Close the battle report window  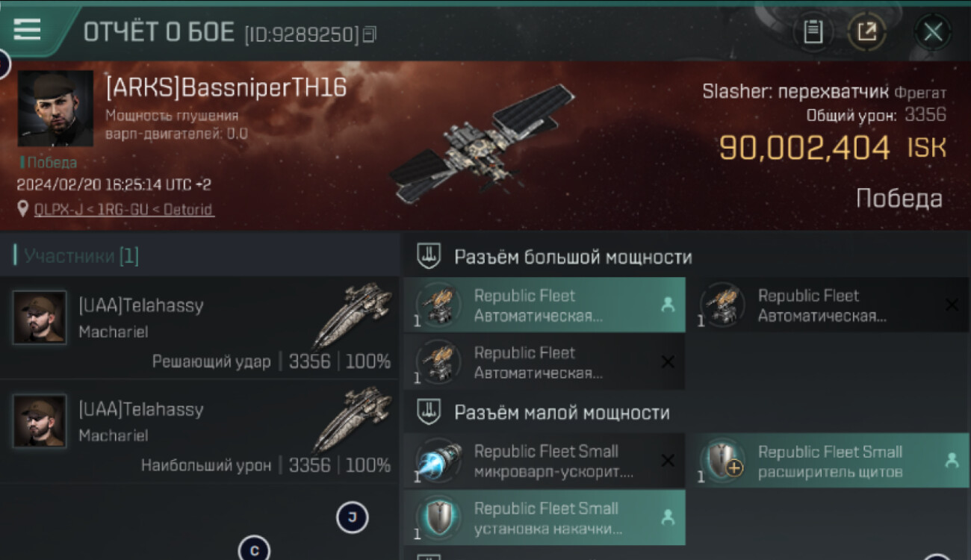coord(933,32)
